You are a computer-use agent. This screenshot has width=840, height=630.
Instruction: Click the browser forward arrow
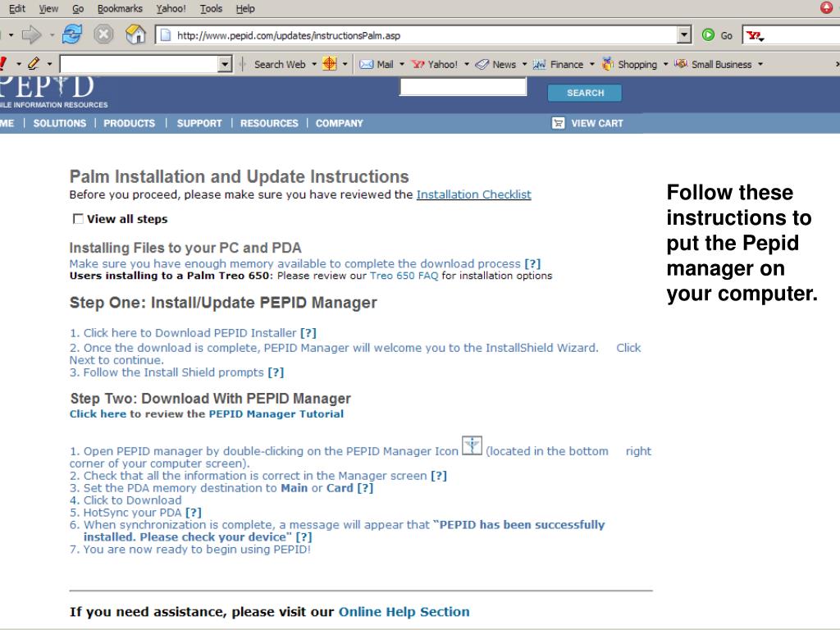[x=32, y=35]
